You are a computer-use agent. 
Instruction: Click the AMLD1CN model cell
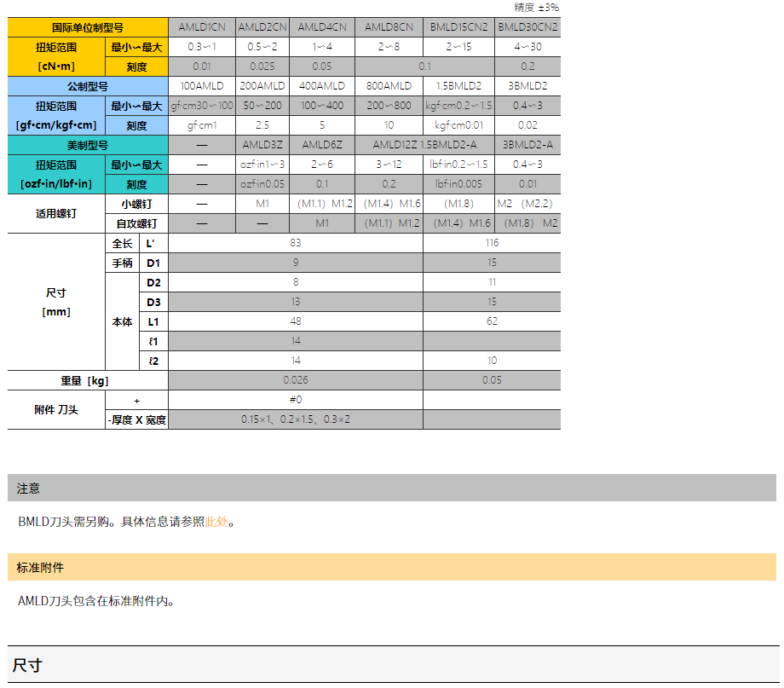[x=202, y=27]
